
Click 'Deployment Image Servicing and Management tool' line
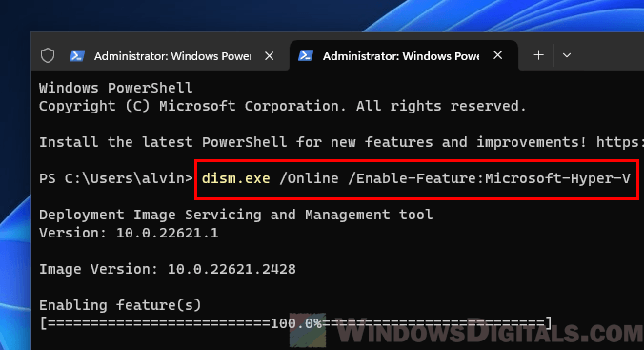point(235,215)
